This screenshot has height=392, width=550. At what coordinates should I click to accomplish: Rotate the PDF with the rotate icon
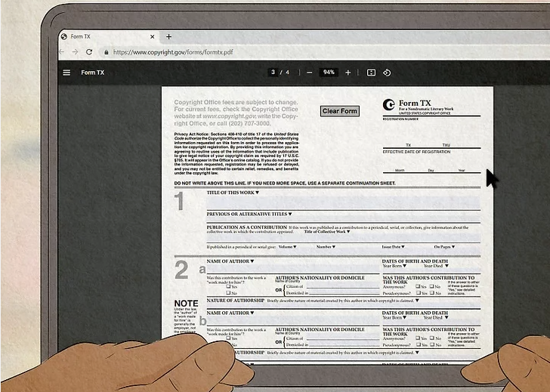387,73
